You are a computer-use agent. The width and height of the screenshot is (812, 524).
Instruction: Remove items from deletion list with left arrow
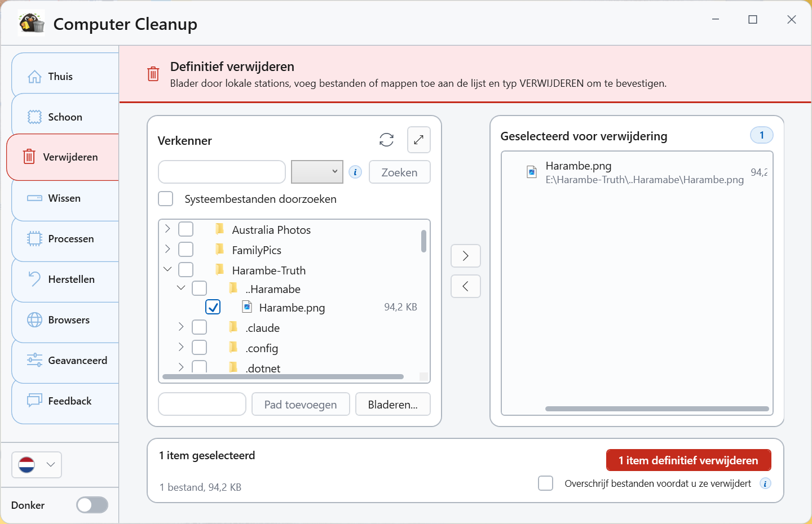(x=466, y=286)
